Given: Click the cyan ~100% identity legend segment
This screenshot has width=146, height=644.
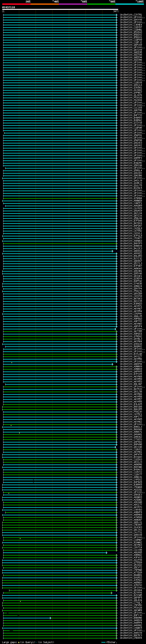Looking at the screenshot, I should (130, 4).
